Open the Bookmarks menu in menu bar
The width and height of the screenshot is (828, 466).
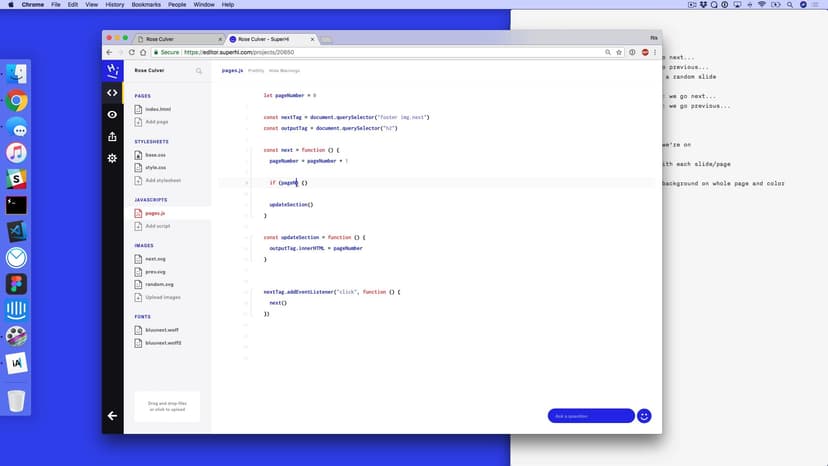[x=146, y=5]
